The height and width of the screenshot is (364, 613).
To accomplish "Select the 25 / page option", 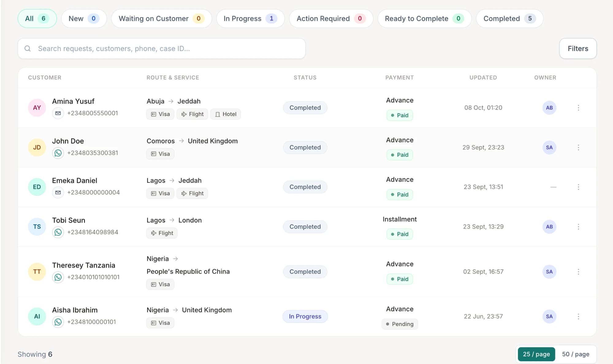I will click(x=536, y=354).
